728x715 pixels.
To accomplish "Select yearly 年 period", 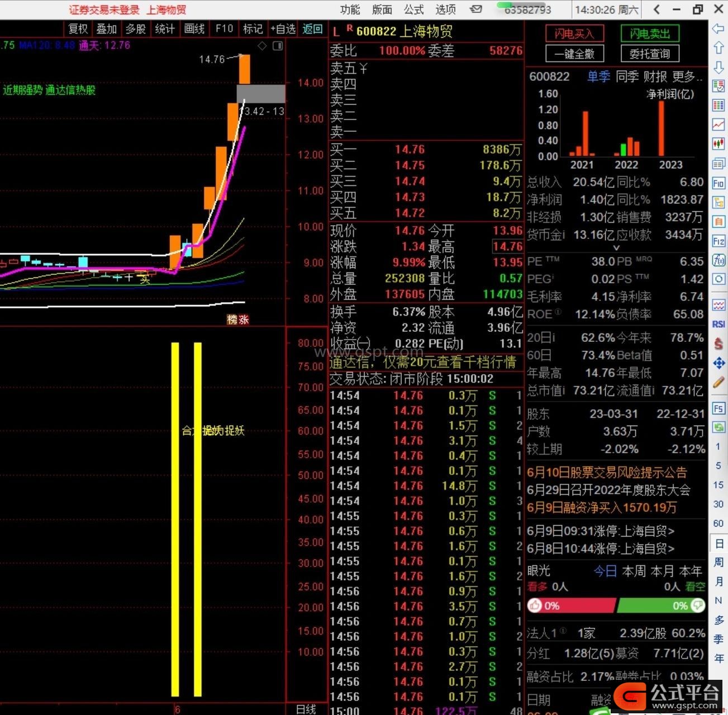I will [x=719, y=658].
